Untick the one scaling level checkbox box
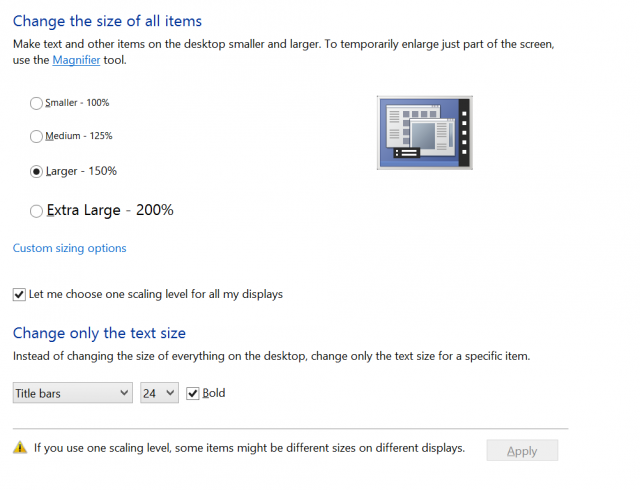640x490 pixels. pyautogui.click(x=19, y=294)
